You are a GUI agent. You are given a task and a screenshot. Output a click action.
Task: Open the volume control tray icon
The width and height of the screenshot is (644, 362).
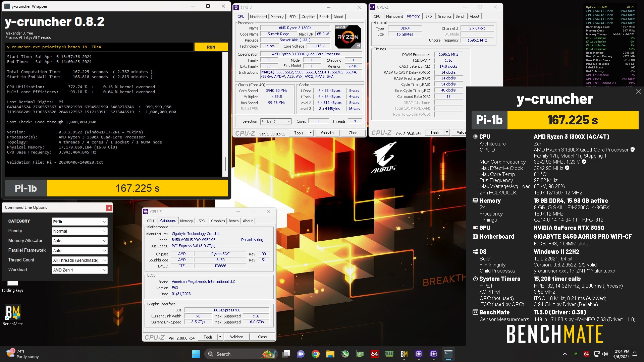pyautogui.click(x=605, y=354)
